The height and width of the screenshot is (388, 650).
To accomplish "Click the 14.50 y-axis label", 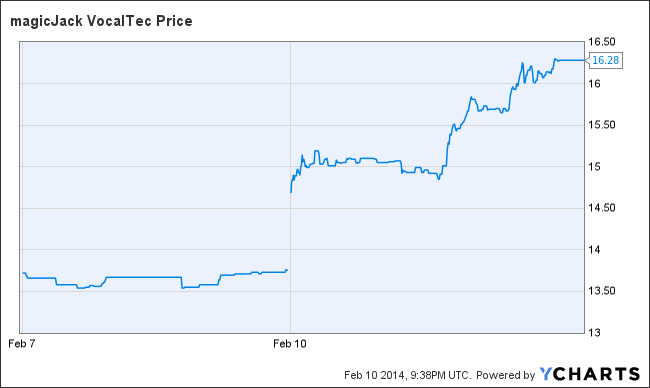I will point(602,208).
